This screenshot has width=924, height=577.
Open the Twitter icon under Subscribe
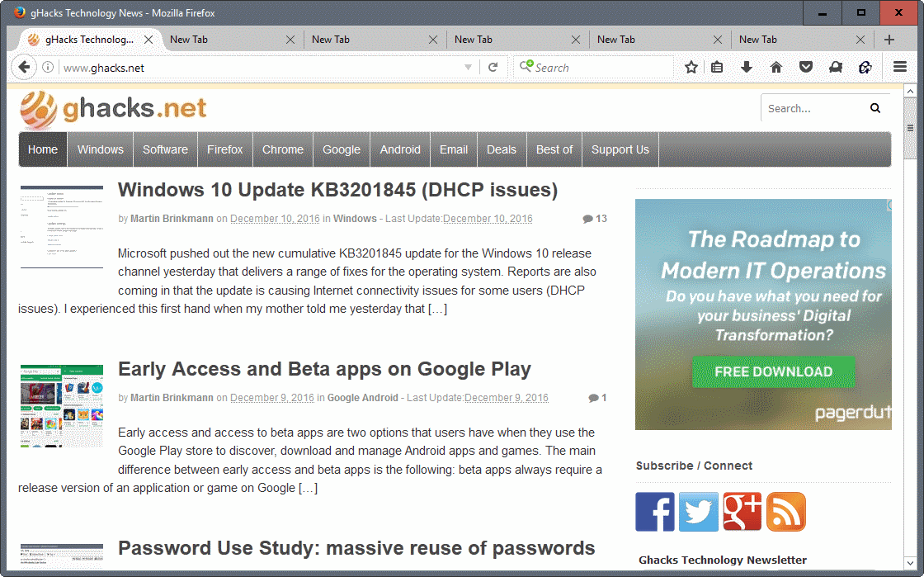tap(698, 512)
